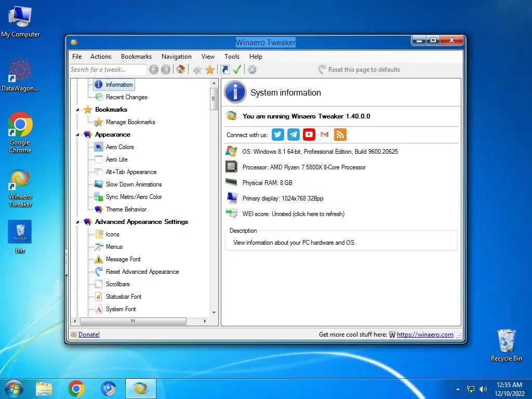The width and height of the screenshot is (532, 399).
Task: Open the Actions menu
Action: (101, 57)
